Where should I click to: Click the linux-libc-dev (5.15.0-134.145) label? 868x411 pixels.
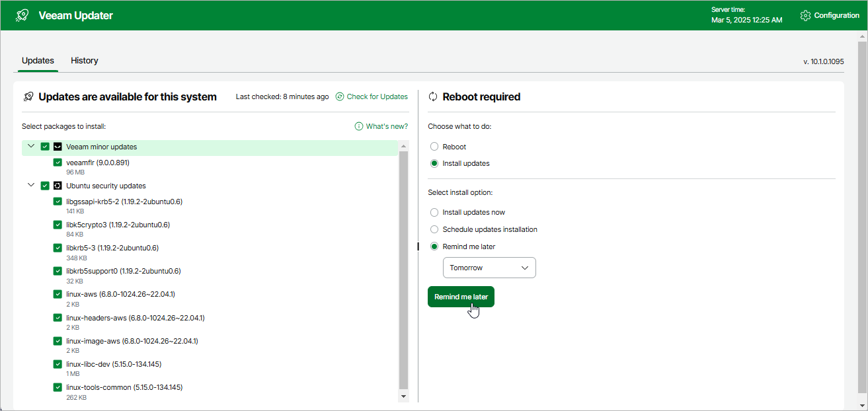tap(114, 364)
